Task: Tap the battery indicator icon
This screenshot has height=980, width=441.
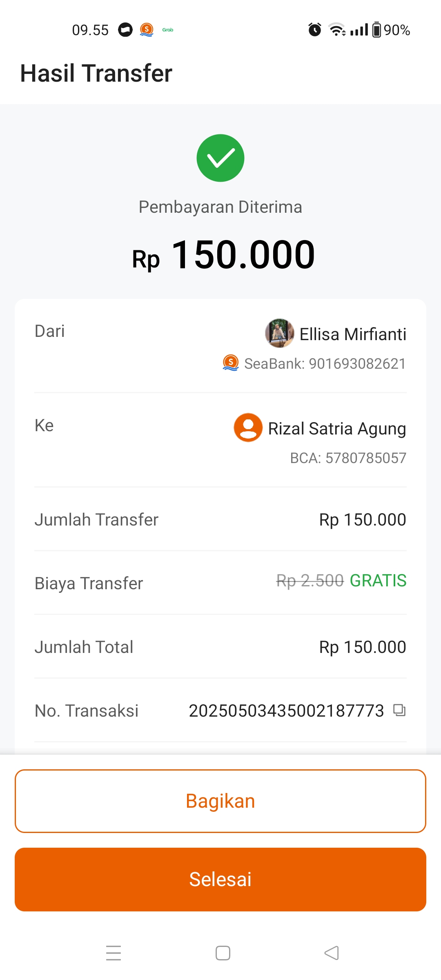Action: tap(376, 30)
